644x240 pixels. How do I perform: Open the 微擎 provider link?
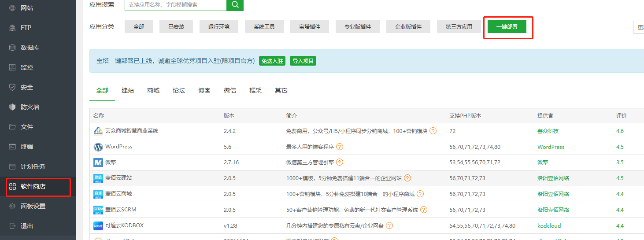543,162
